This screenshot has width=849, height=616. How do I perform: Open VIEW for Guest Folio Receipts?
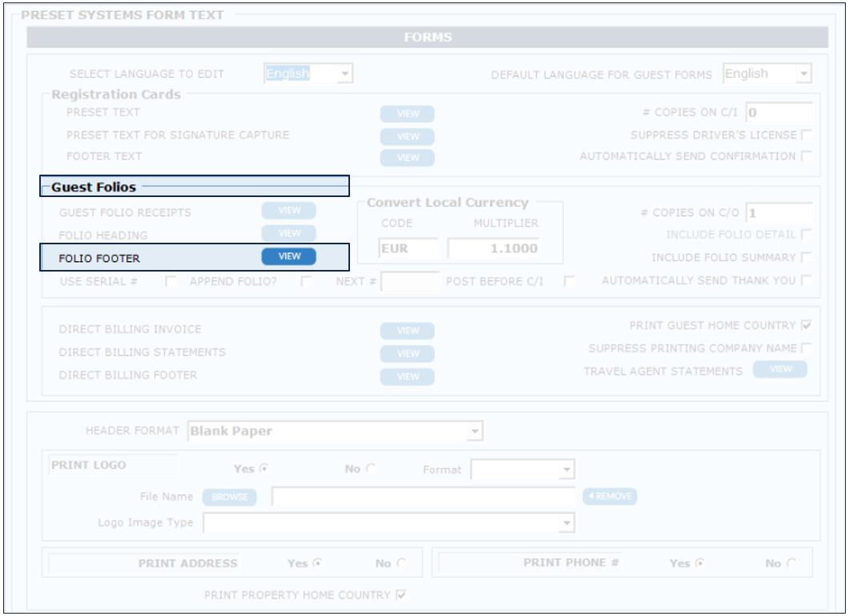(x=288, y=211)
